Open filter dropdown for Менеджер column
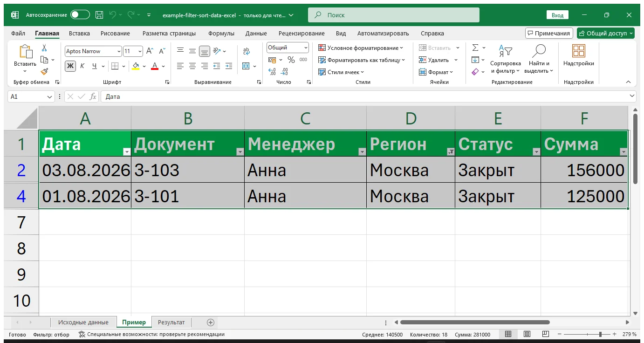Screen dimensions: 644x343 pyautogui.click(x=362, y=152)
